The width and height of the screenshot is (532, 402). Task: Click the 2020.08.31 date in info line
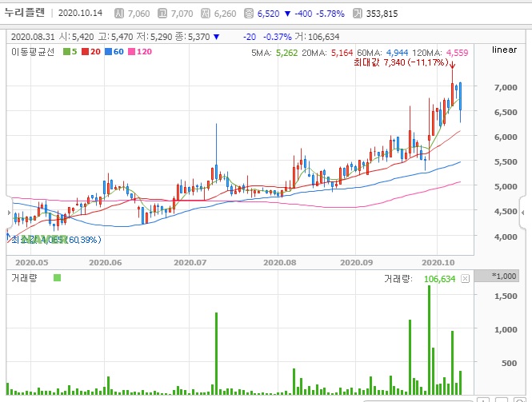pos(33,37)
